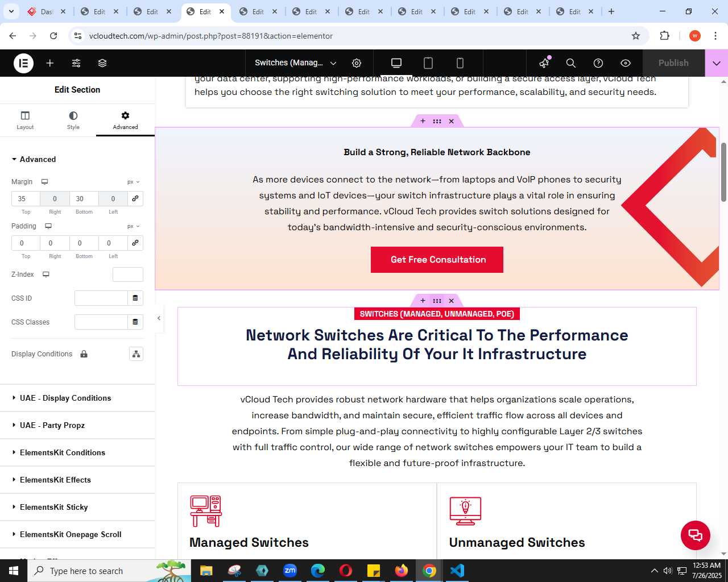Open What's New megaphone icon
Image resolution: width=728 pixels, height=582 pixels.
tap(544, 63)
